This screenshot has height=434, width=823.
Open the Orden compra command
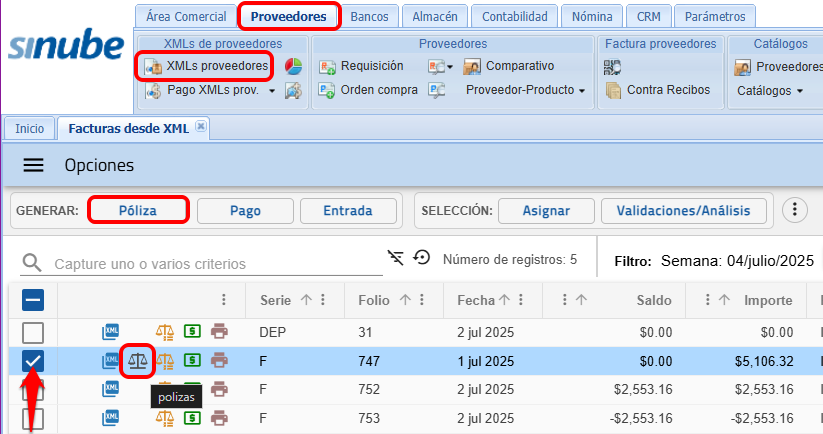click(x=368, y=90)
